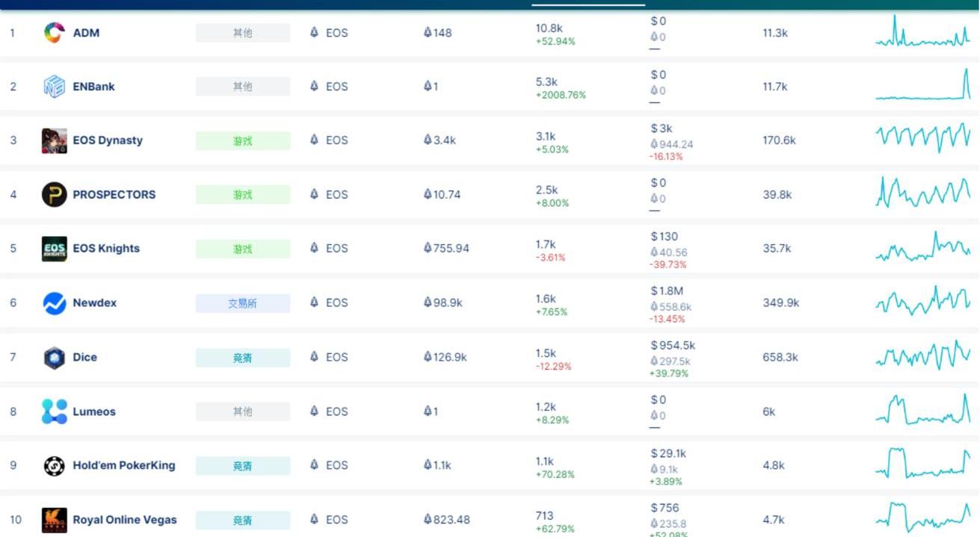Click the $954.5k volume for Dice
The image size is (980, 537).
pos(673,345)
